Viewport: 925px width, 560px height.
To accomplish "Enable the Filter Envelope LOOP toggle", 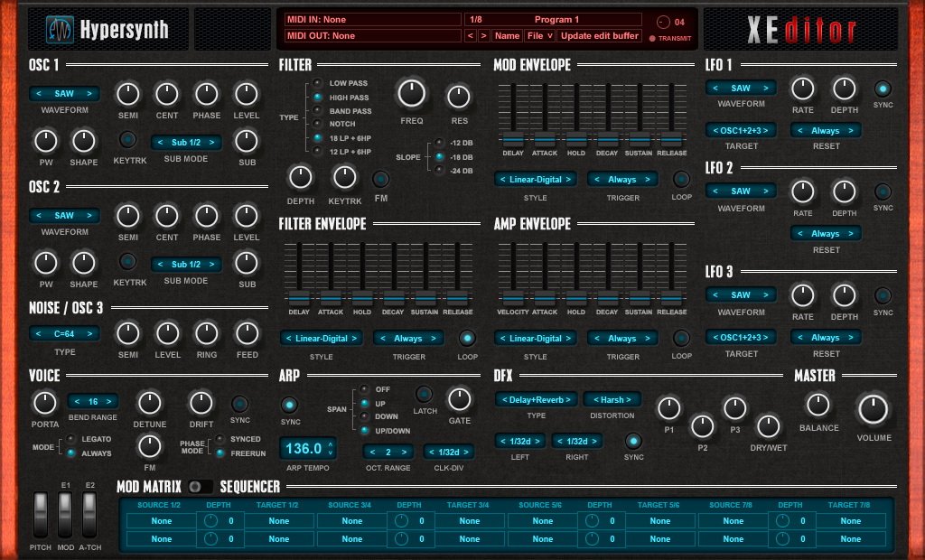I will (467, 338).
